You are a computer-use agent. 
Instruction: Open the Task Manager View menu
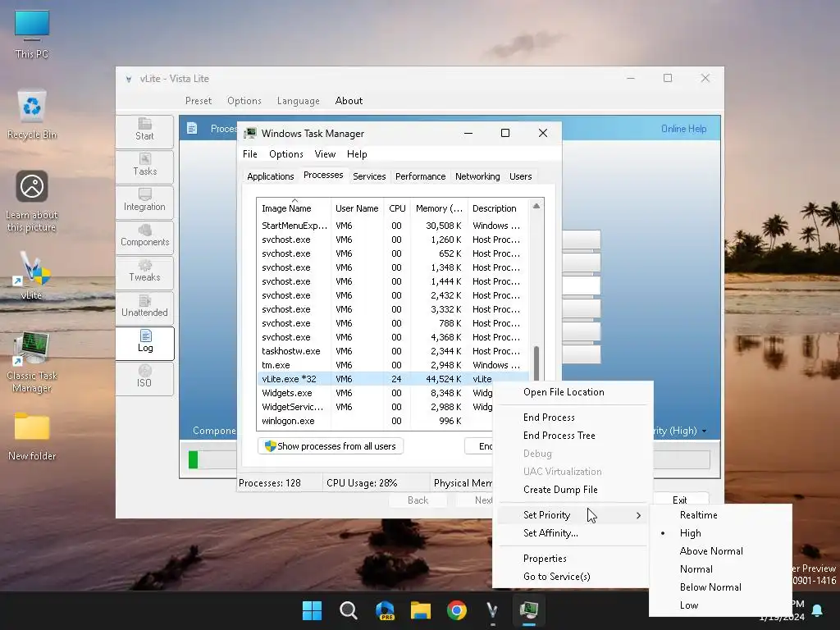pos(325,154)
